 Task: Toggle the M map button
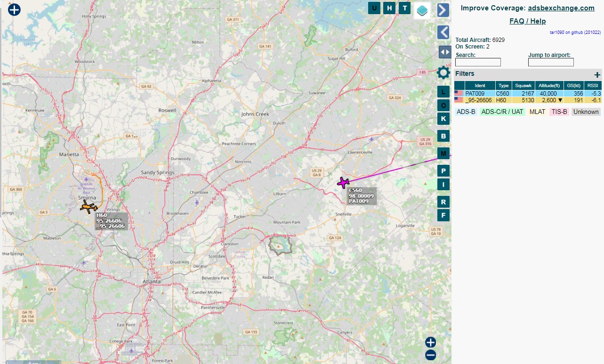click(x=443, y=153)
